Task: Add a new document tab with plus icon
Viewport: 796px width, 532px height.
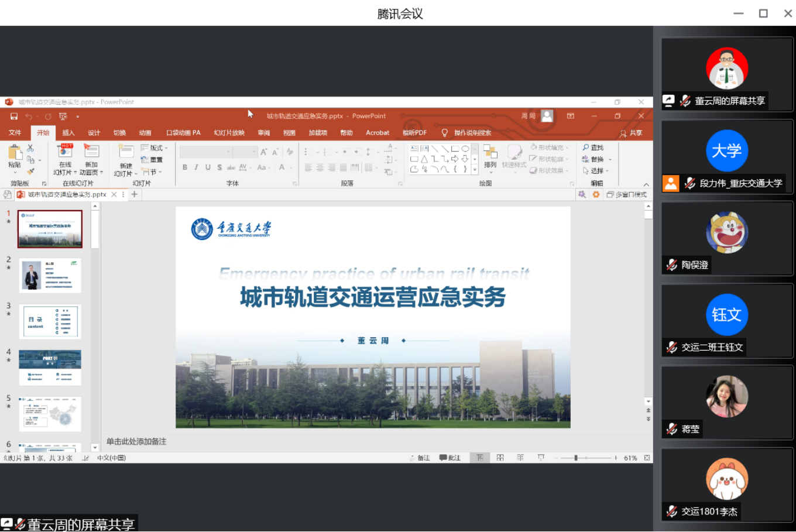Action: pyautogui.click(x=134, y=195)
